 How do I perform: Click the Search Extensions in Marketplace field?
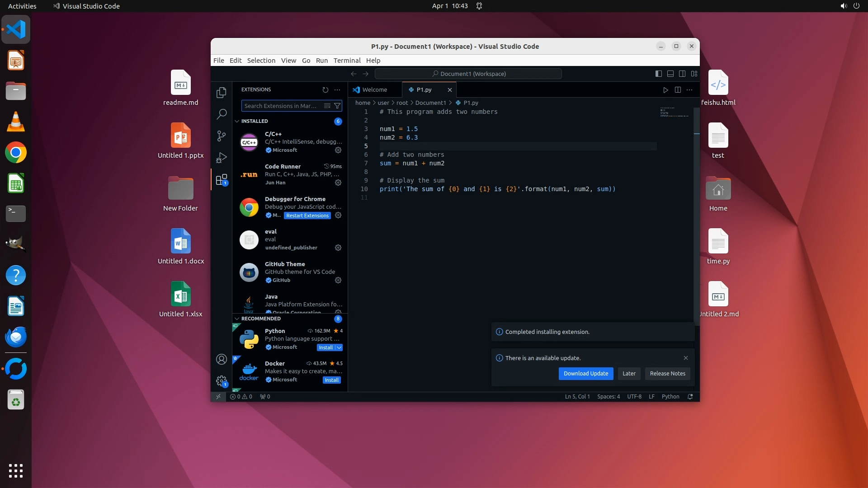[280, 106]
